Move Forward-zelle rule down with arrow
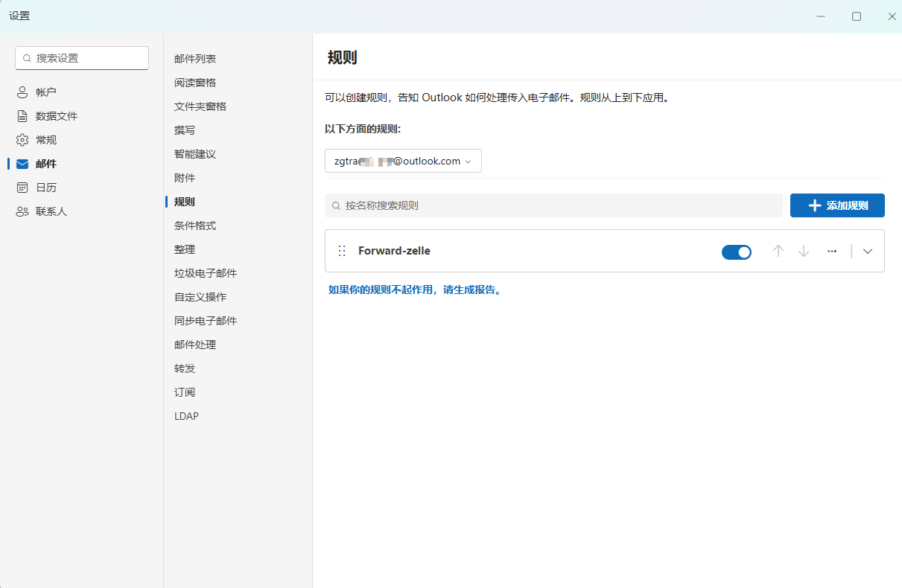902x588 pixels. tap(804, 251)
